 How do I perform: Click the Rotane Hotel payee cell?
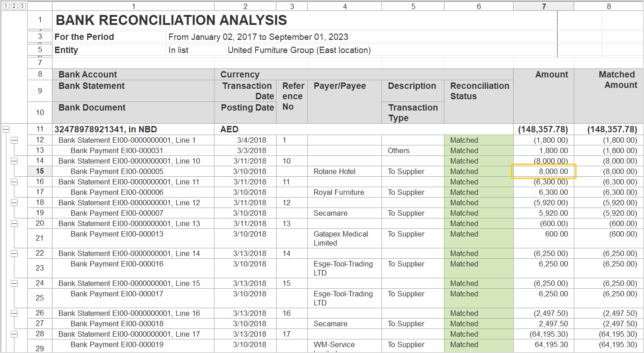(x=345, y=171)
